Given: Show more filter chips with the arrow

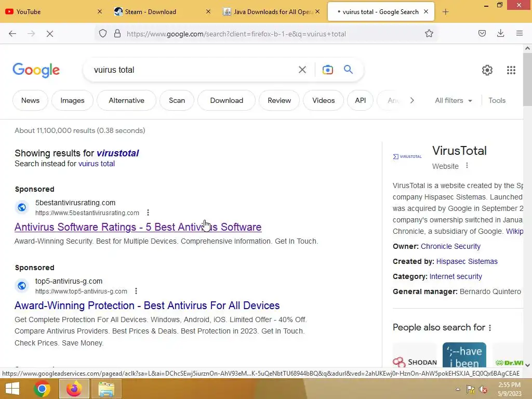Looking at the screenshot, I should [412, 100].
